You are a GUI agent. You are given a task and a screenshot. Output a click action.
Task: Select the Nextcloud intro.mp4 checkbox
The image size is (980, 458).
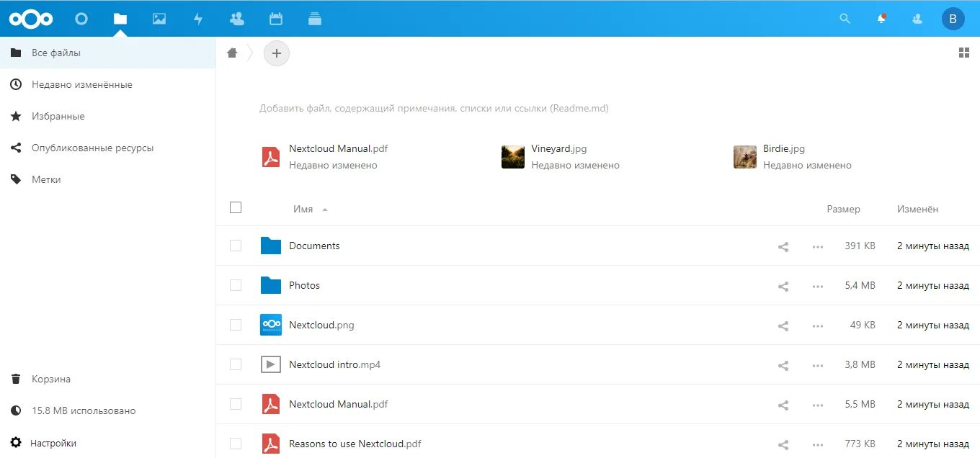click(236, 364)
